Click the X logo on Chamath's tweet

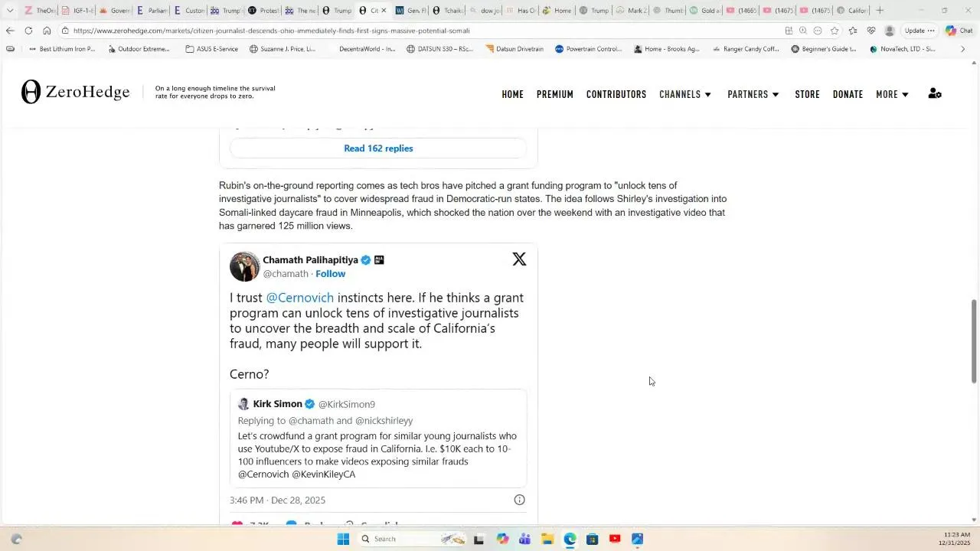click(519, 259)
